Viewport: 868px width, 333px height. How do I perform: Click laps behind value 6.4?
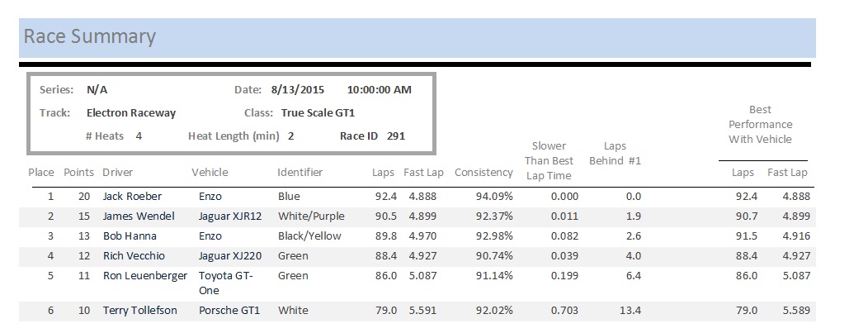pyautogui.click(x=634, y=276)
